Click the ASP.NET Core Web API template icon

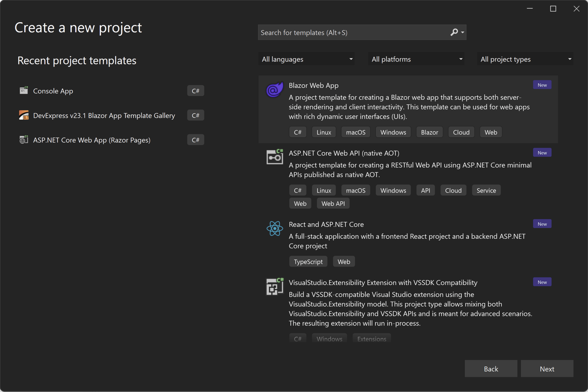coord(275,157)
